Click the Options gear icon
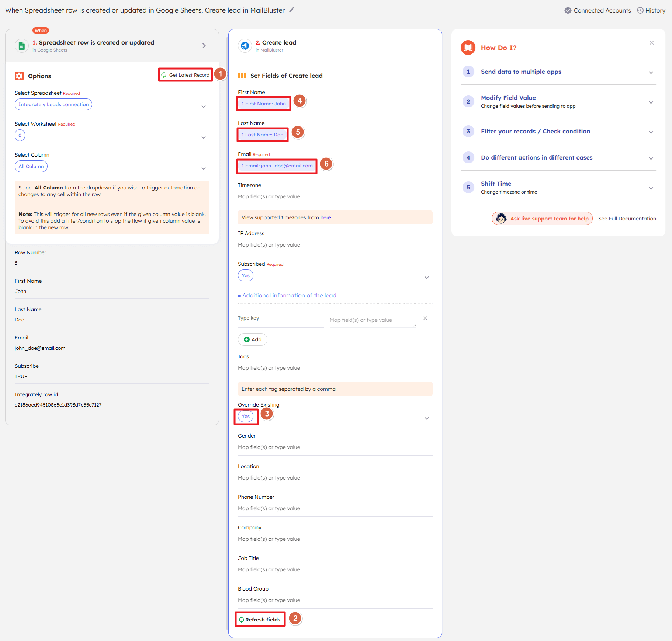672x641 pixels. (20, 76)
